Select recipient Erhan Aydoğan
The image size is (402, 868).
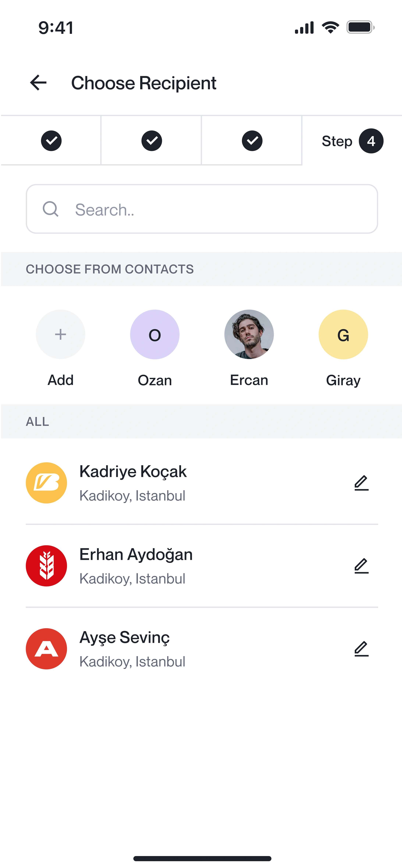pos(136,555)
